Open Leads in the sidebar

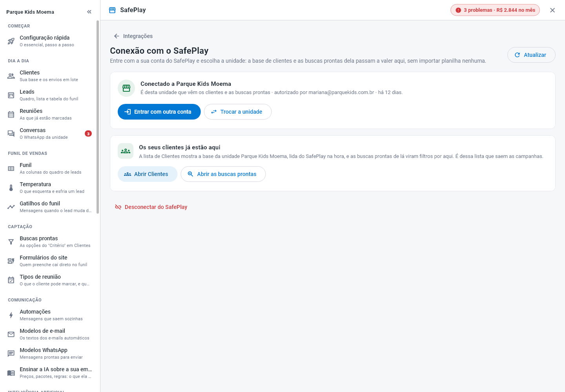tap(49, 95)
